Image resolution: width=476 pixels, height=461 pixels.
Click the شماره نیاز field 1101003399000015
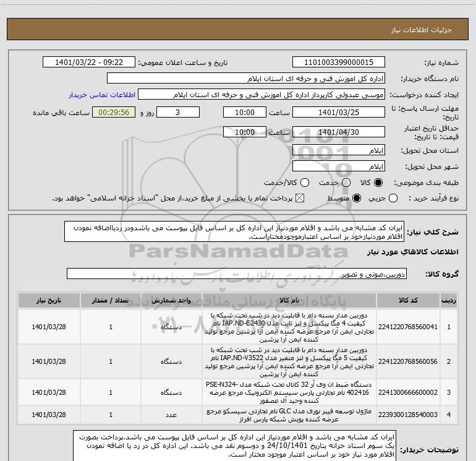pos(339,62)
